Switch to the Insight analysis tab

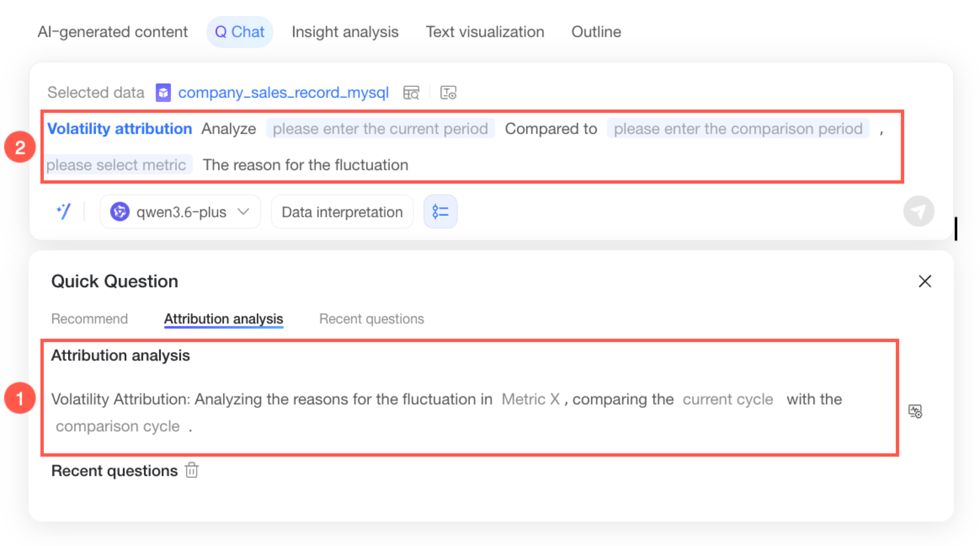[345, 32]
